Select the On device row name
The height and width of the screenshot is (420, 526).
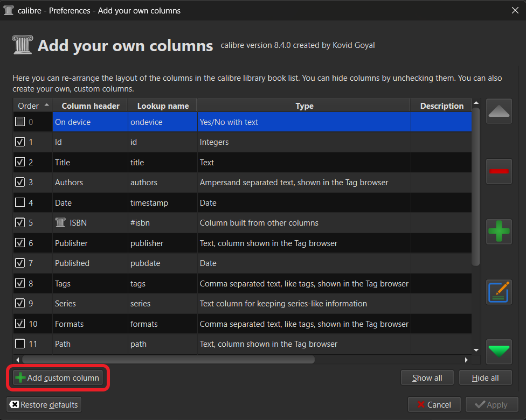pos(90,122)
